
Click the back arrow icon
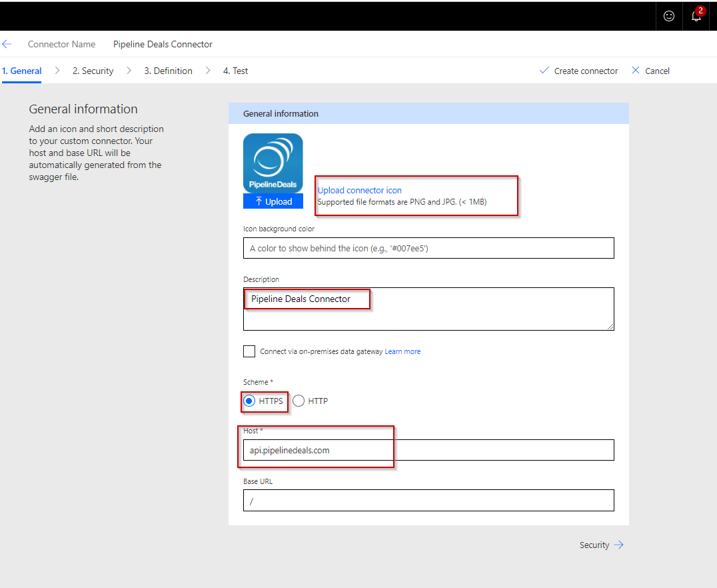[7, 45]
